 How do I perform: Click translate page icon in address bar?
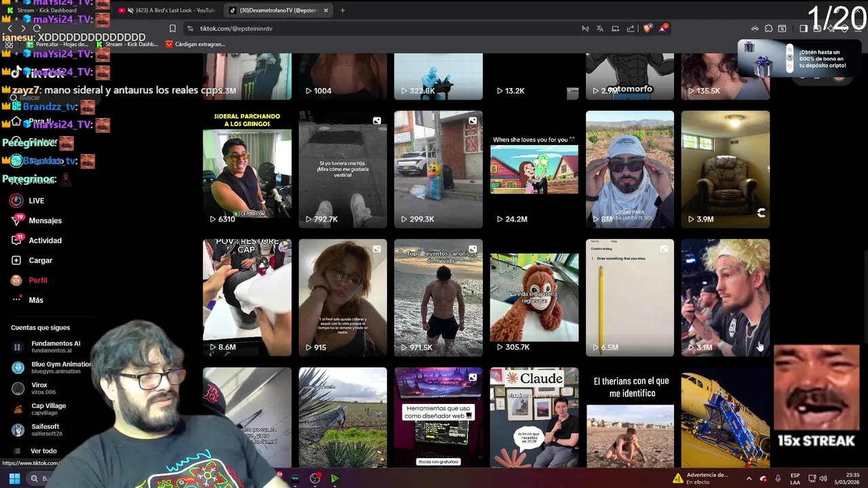(x=600, y=28)
